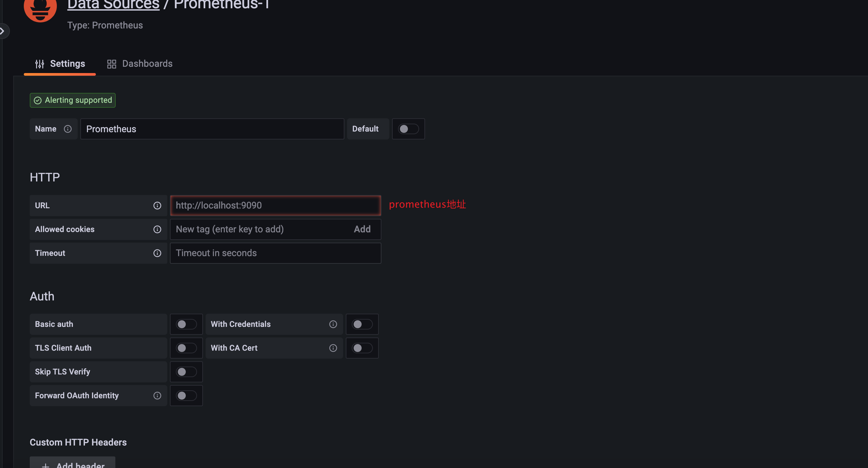The image size is (868, 468).
Task: Enable the Basic auth toggle
Action: pyautogui.click(x=186, y=325)
